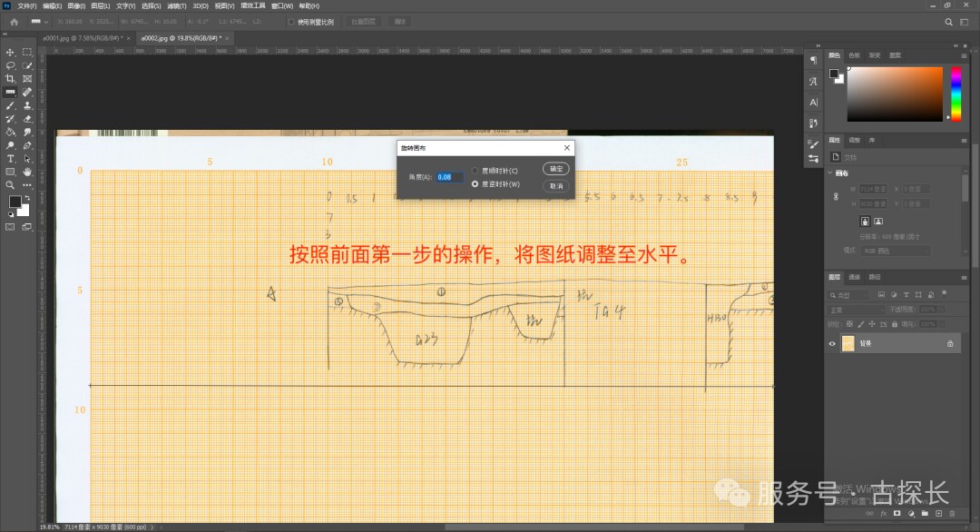Select the Rectangle shape tool
This screenshot has height=532, width=980.
click(x=10, y=172)
